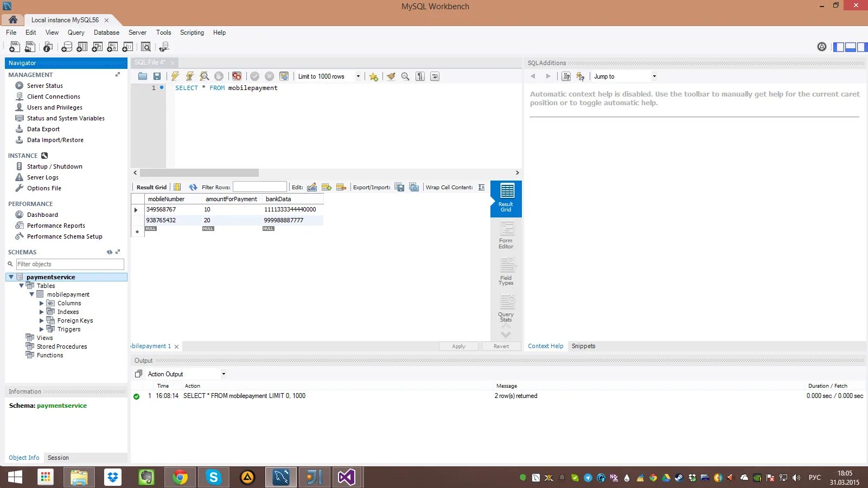Open the Server menu
The image size is (868, 488).
(137, 33)
